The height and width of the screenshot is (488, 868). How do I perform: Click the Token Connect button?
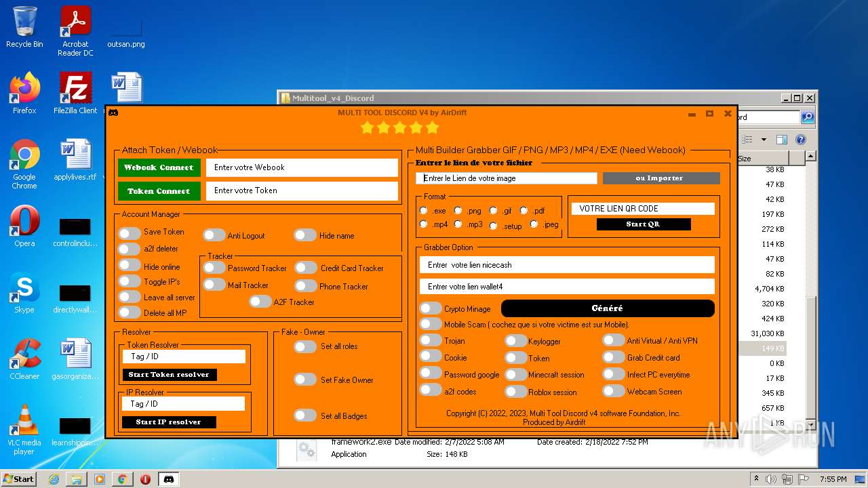point(159,191)
